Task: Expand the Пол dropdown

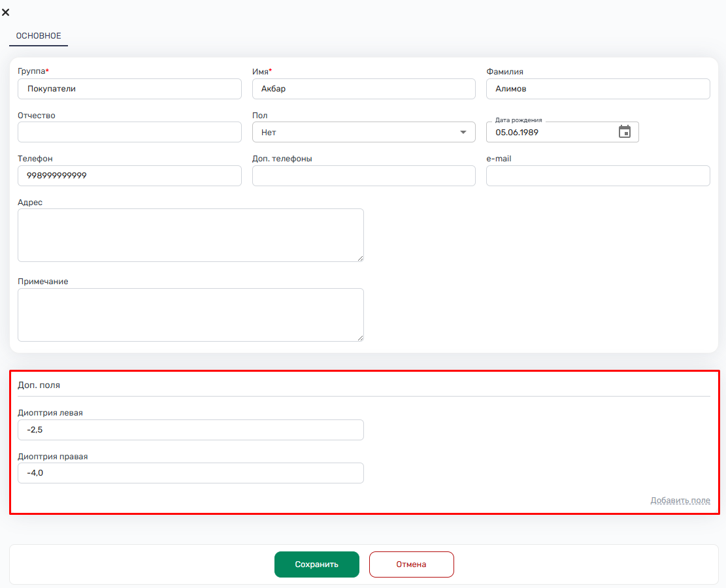Action: point(463,132)
